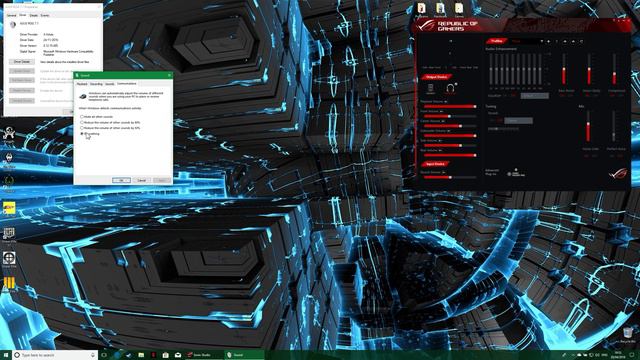This screenshot has height=360, width=640.
Task: Select the speakers output device in Sonic Studio
Action: click(x=431, y=88)
